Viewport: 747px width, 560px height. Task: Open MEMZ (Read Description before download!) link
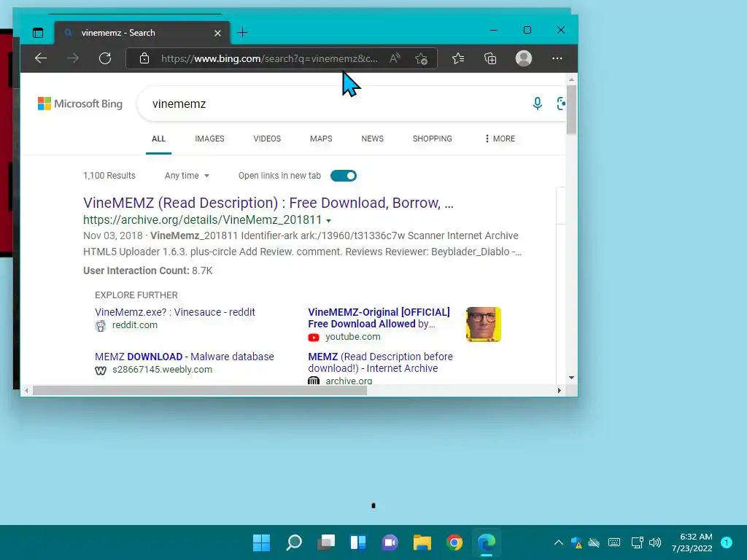[x=380, y=362]
